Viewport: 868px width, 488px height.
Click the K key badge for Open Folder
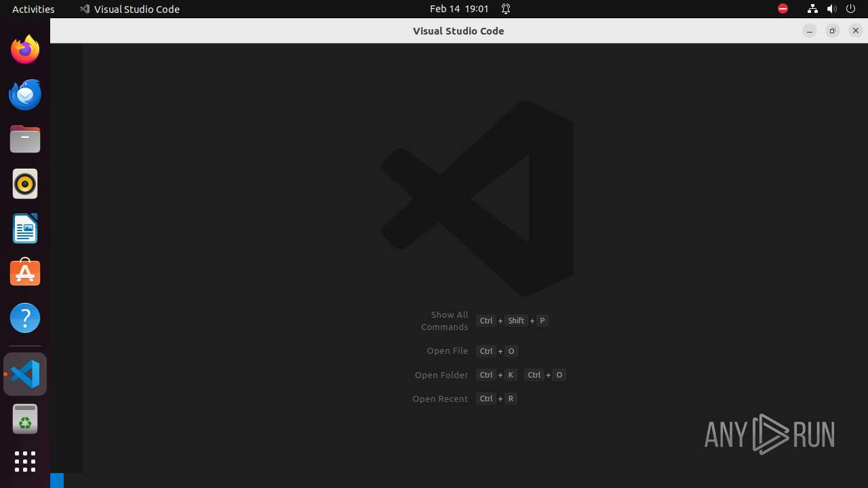[511, 375]
